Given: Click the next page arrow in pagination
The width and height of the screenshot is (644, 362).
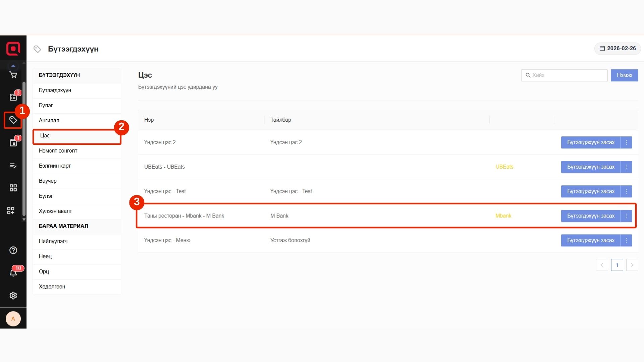Looking at the screenshot, I should (x=632, y=265).
